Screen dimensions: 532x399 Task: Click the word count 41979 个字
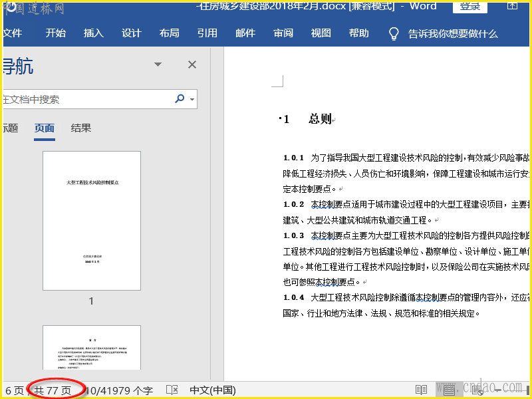coord(119,390)
